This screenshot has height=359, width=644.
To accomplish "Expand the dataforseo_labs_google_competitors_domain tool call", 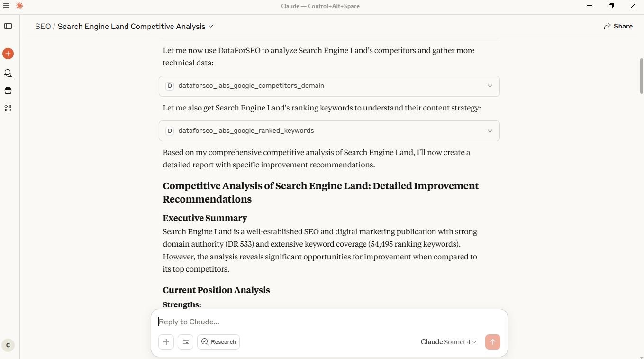I will (490, 86).
